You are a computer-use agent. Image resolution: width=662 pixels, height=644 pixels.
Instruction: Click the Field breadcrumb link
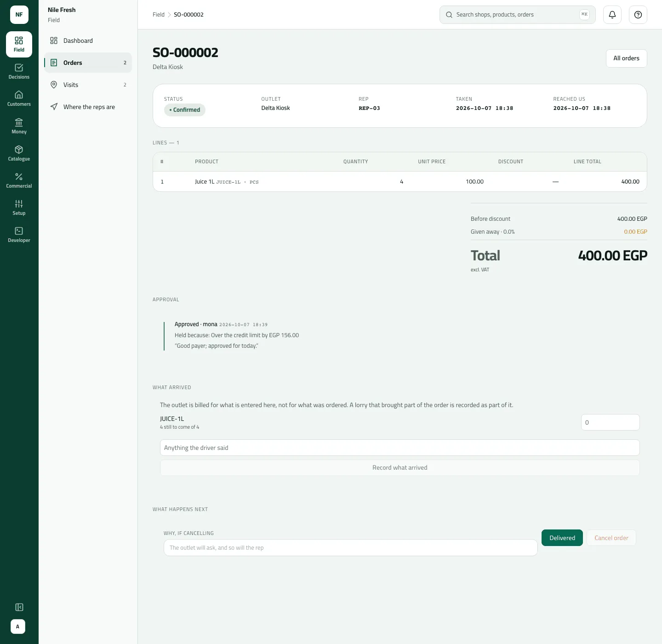pos(159,15)
